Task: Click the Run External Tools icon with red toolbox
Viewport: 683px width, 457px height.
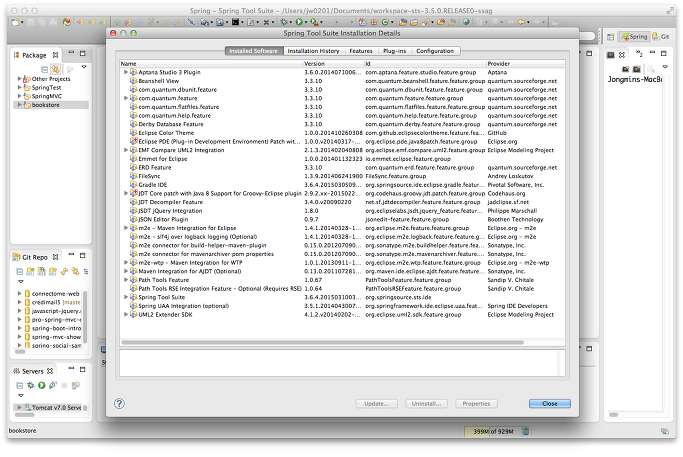Action: click(x=314, y=22)
